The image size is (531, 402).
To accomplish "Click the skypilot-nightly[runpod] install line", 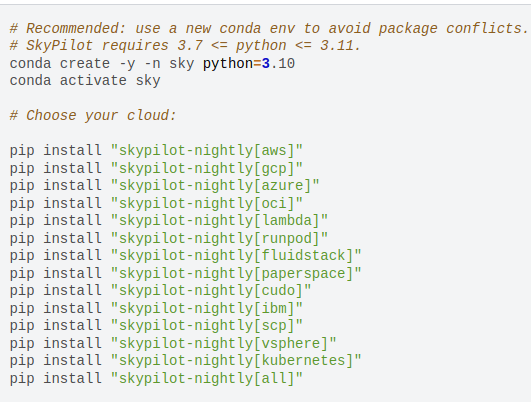I will pyautogui.click(x=169, y=238).
